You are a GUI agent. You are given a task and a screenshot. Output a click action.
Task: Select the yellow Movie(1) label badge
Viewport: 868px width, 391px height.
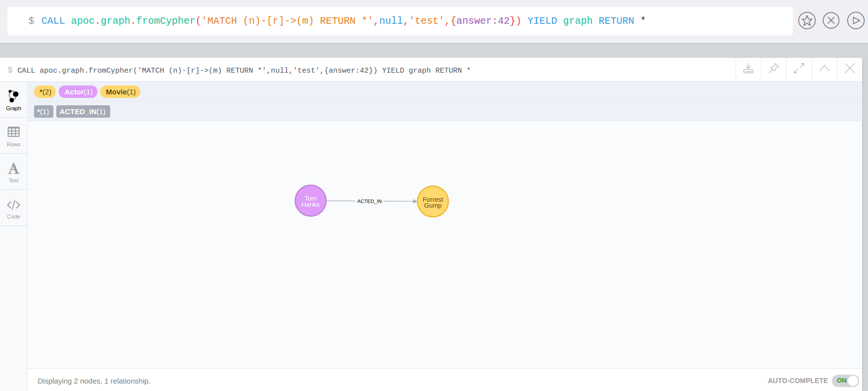(120, 92)
